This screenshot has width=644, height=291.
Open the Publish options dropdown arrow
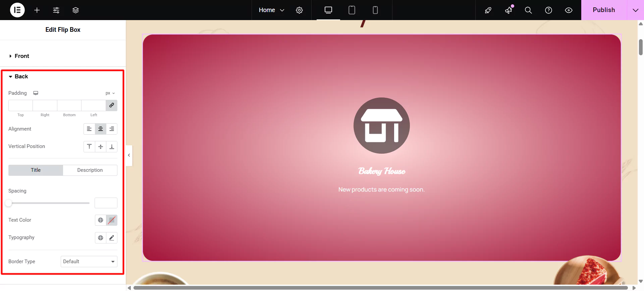click(x=635, y=10)
